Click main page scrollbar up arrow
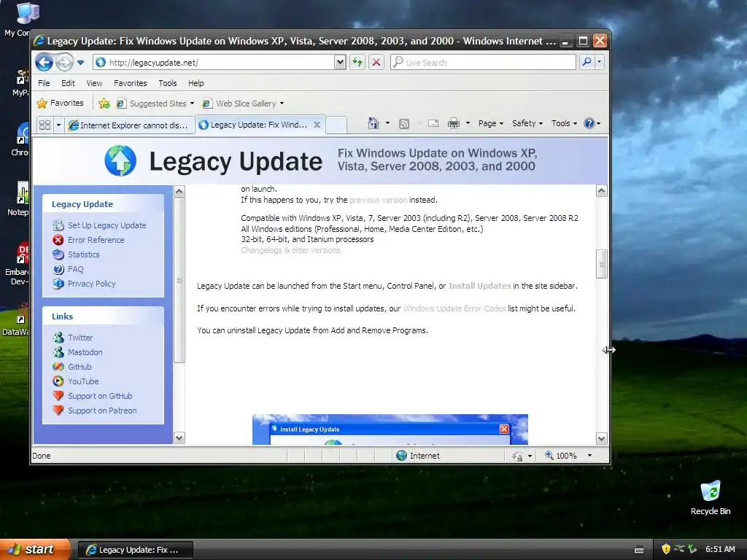This screenshot has height=560, width=747. (x=602, y=191)
